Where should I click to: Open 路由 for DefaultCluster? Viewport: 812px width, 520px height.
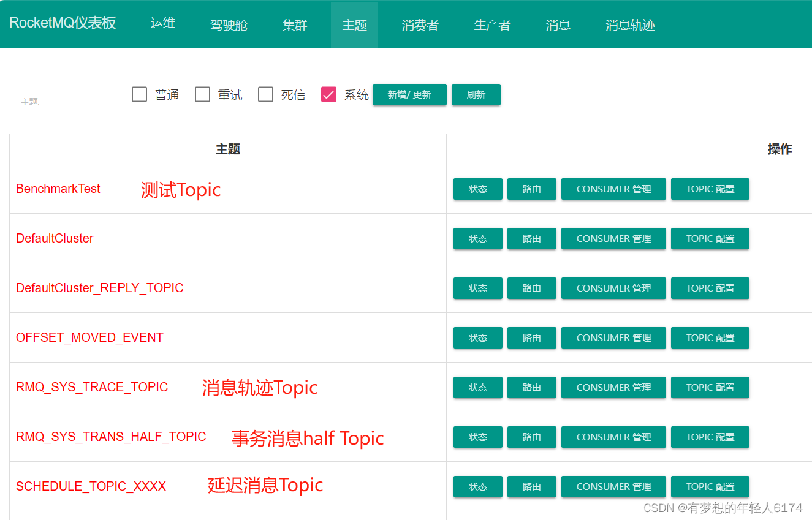532,239
